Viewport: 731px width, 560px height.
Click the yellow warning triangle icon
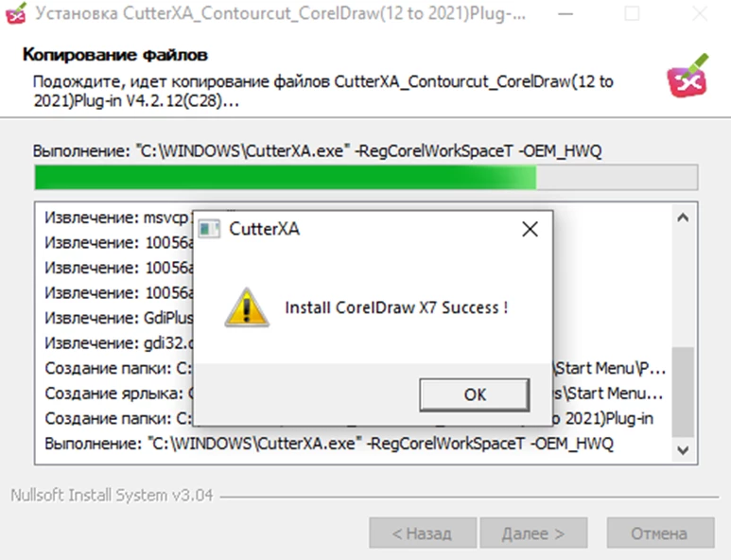click(247, 307)
